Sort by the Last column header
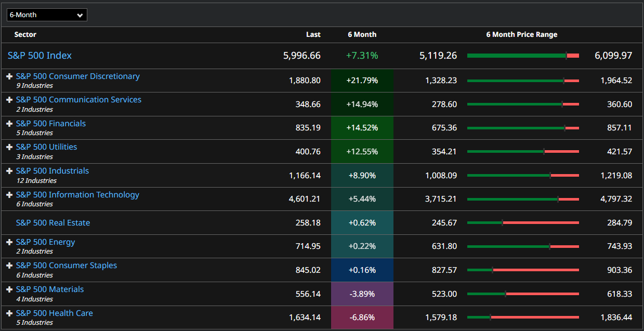 (313, 34)
